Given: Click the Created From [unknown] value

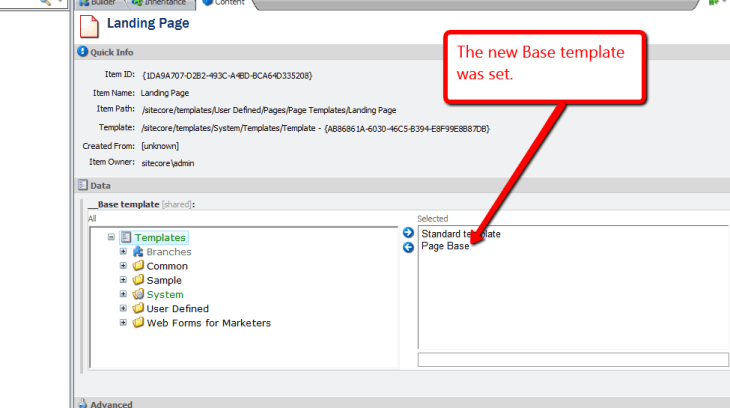Looking at the screenshot, I should tap(160, 146).
